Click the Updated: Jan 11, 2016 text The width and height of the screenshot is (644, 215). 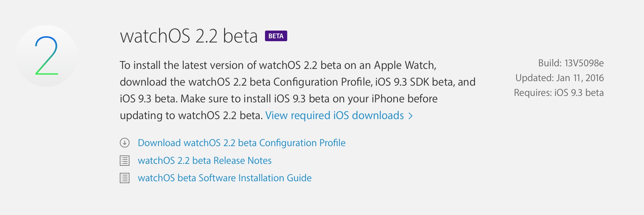[x=560, y=78]
